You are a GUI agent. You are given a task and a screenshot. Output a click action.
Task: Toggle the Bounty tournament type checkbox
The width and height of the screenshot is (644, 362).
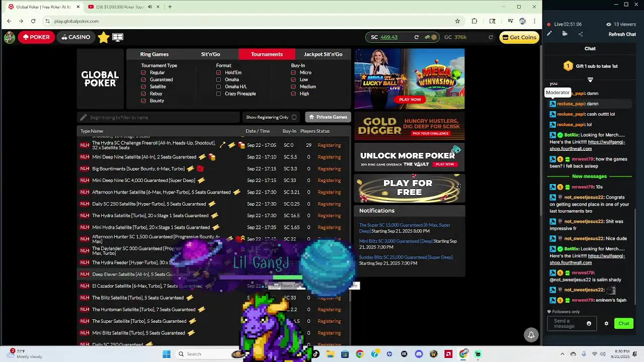click(x=143, y=101)
